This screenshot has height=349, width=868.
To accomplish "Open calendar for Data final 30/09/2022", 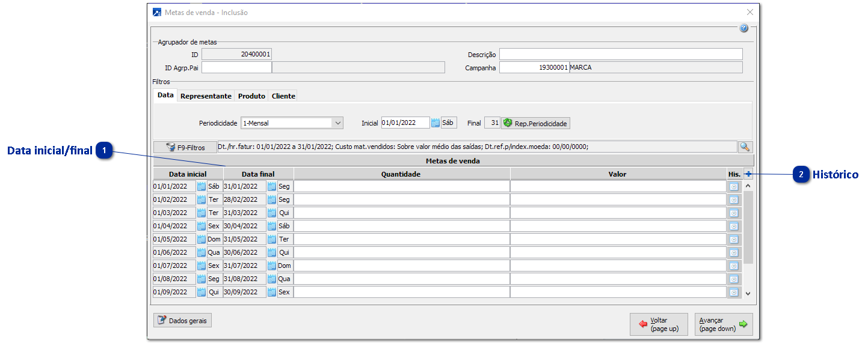I will point(272,293).
